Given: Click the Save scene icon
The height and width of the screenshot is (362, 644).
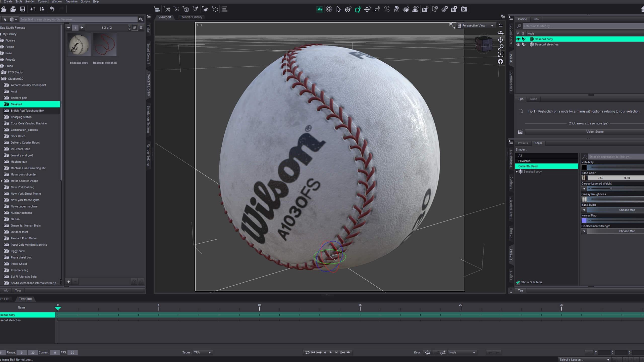Looking at the screenshot, I should coord(23,9).
